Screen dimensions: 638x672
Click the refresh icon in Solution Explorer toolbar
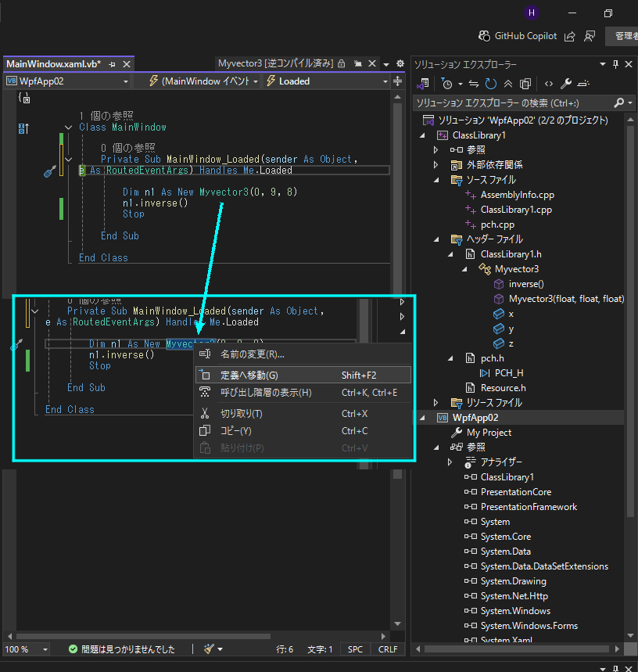[x=491, y=84]
